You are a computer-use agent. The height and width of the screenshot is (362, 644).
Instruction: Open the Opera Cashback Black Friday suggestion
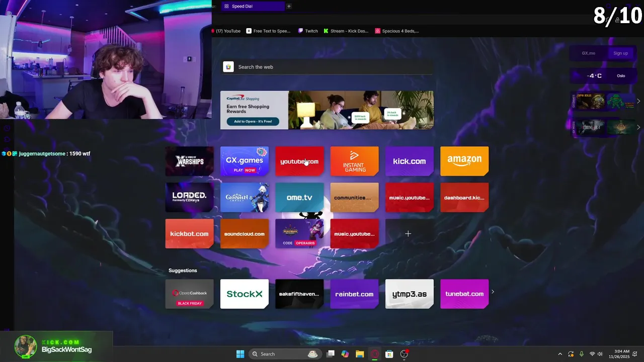click(x=190, y=294)
